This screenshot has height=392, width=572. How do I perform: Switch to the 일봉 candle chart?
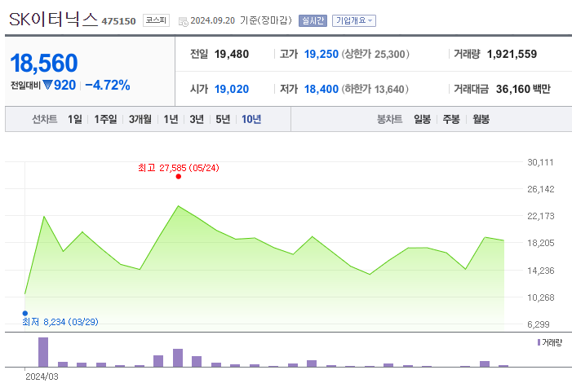(x=423, y=119)
